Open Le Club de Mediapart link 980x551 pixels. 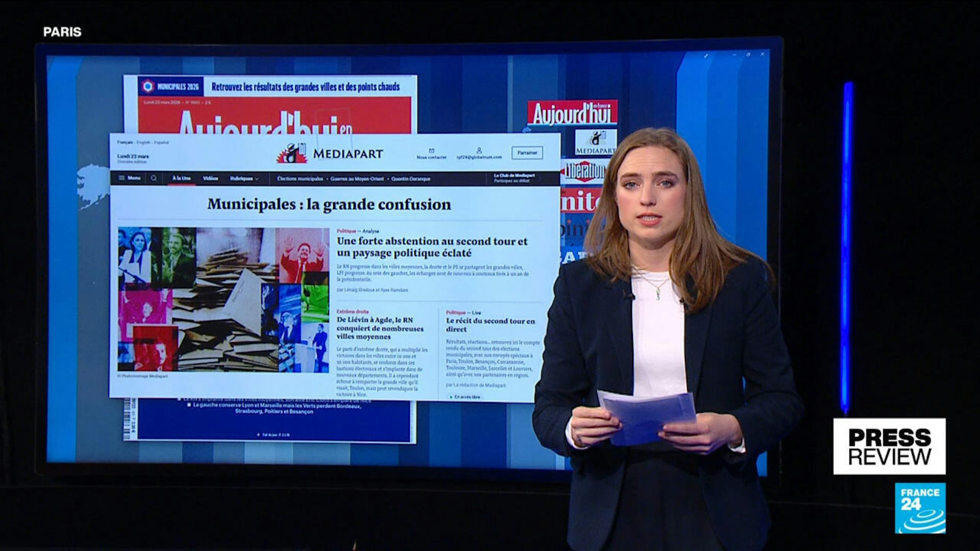(x=514, y=176)
